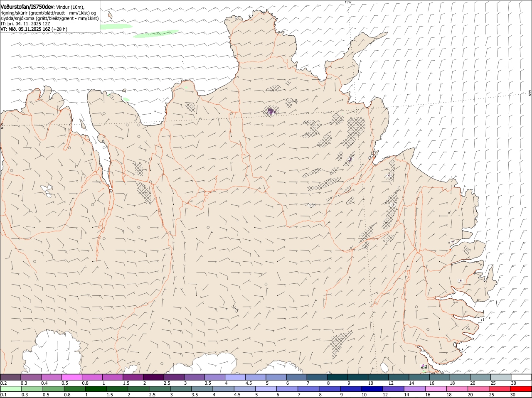This screenshot has height=398, width=532.
Task: Pick the darkest green swatch labeled 1, lower legend
Action: pos(96,389)
